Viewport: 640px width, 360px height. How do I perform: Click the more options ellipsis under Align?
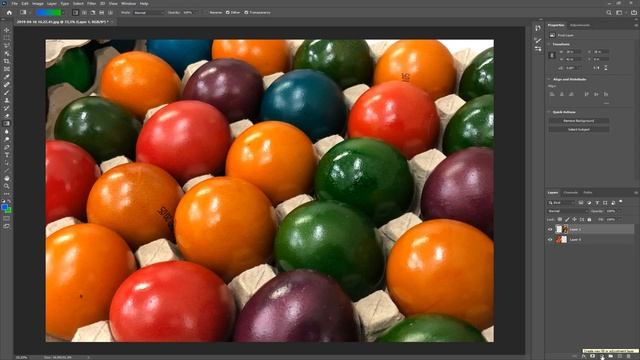pos(607,103)
